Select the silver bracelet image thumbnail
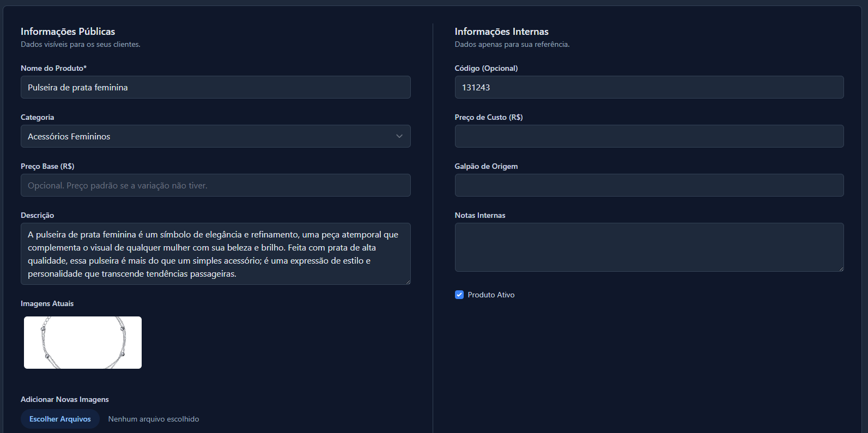 [83, 343]
